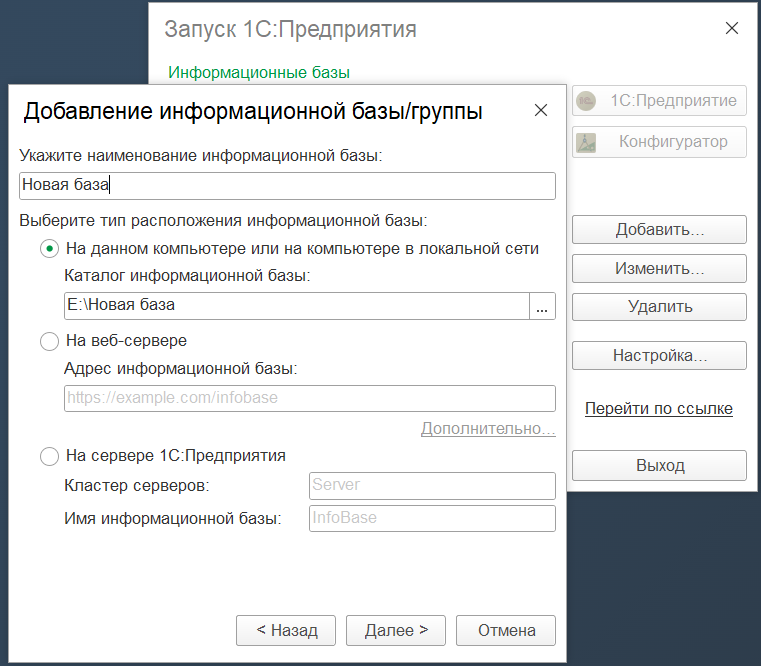761x666 pixels.
Task: Close the Добавление информационной базы dialog
Action: click(541, 110)
